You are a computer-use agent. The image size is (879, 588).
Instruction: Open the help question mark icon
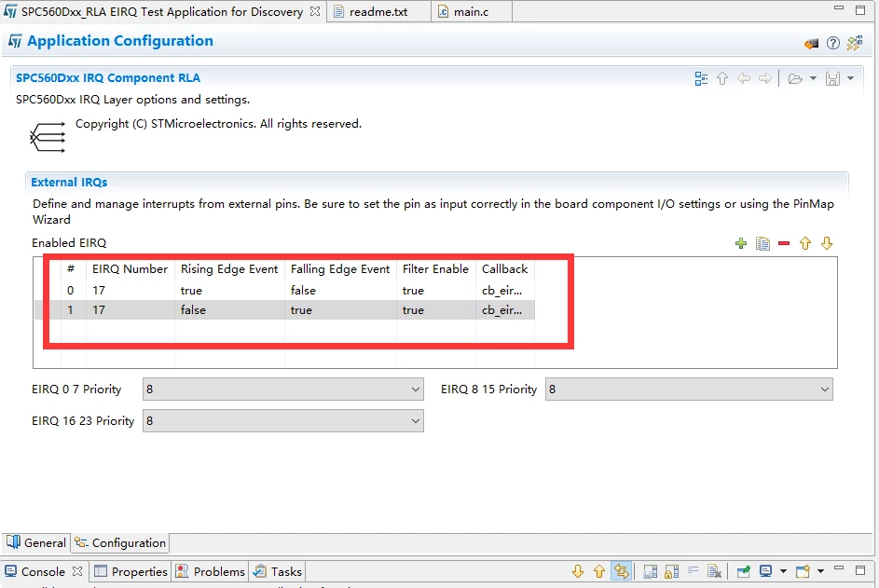tap(833, 43)
